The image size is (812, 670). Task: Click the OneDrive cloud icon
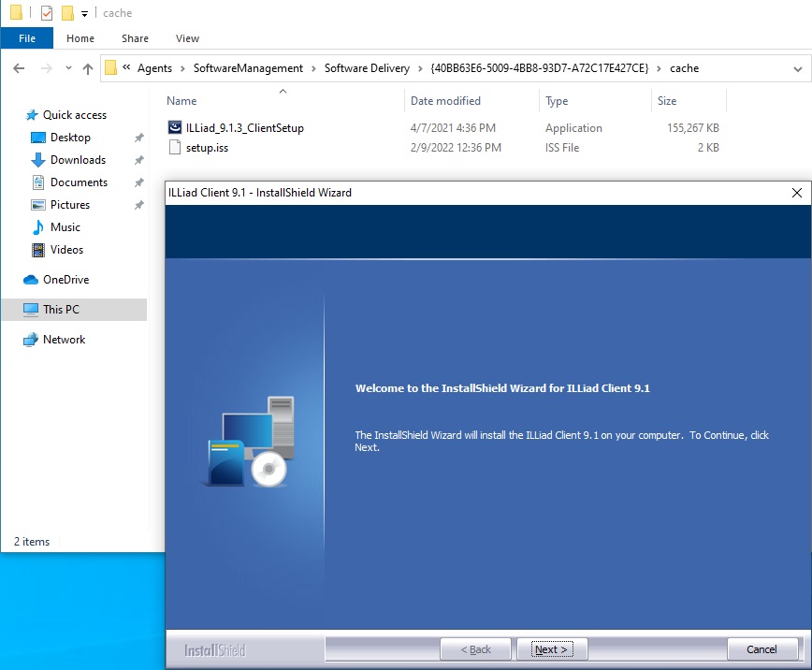(x=31, y=280)
